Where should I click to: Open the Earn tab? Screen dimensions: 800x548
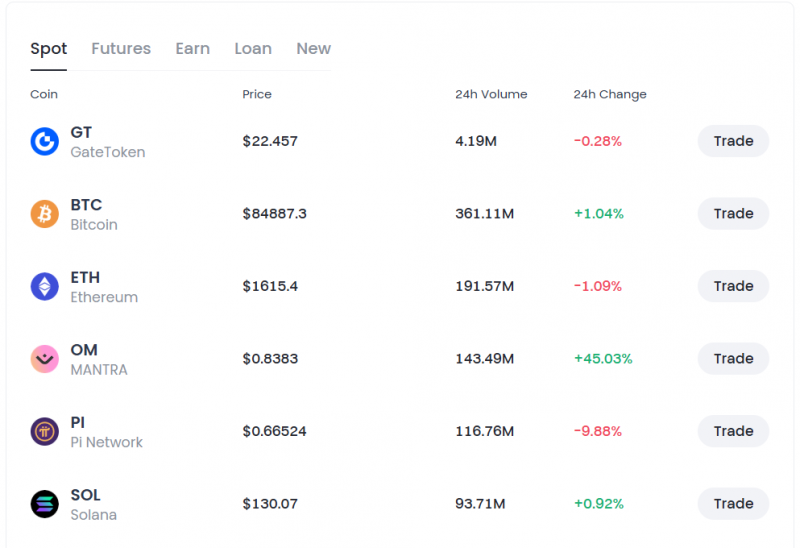(x=193, y=48)
